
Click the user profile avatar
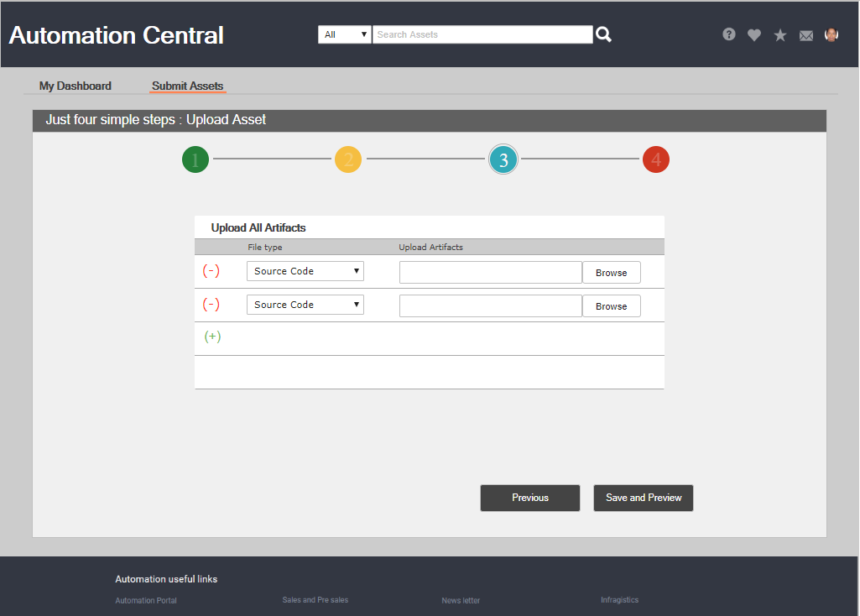pos(831,34)
